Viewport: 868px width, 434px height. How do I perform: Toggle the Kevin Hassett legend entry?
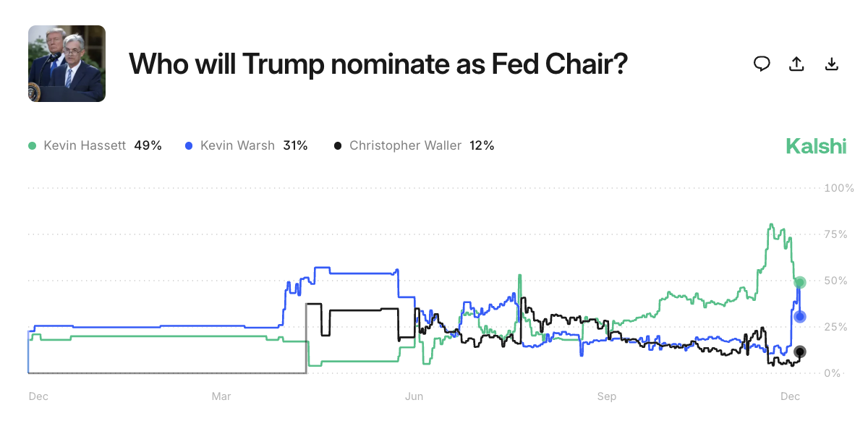(x=95, y=145)
